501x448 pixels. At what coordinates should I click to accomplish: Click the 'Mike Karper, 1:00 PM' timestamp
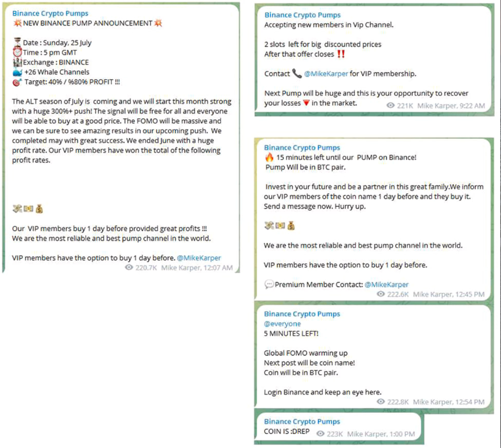pyautogui.click(x=380, y=434)
